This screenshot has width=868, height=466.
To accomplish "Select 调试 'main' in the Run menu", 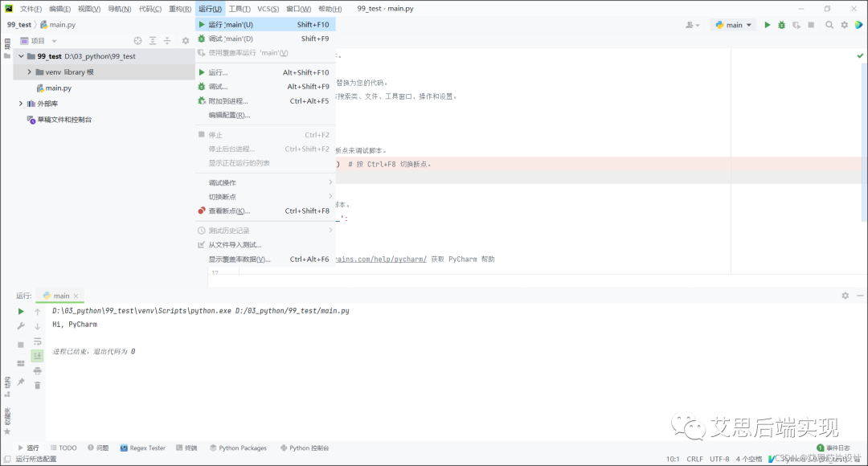I will click(x=231, y=39).
